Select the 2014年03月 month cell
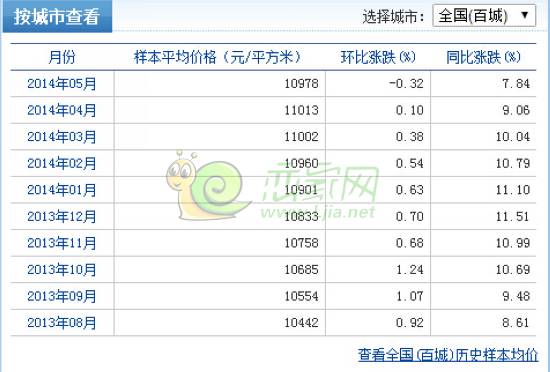 (x=62, y=137)
